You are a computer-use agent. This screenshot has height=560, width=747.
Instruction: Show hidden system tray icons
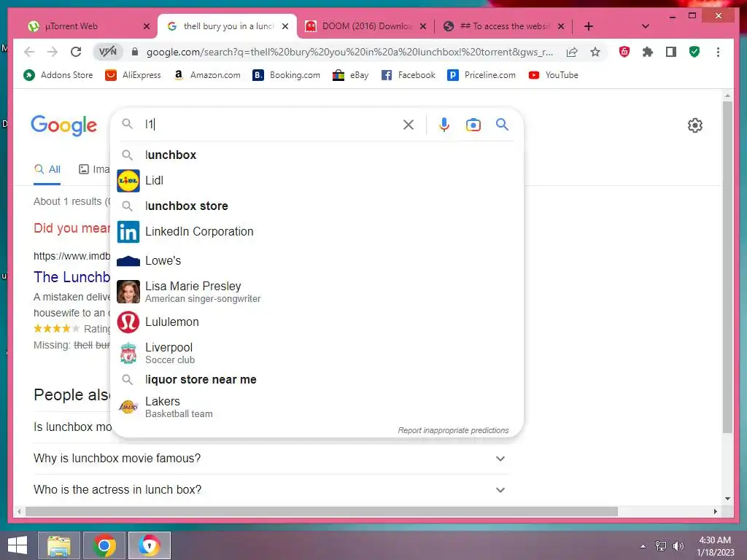click(x=643, y=546)
